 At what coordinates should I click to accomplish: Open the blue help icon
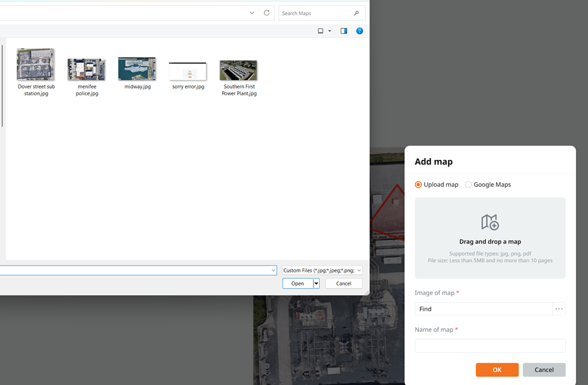359,31
